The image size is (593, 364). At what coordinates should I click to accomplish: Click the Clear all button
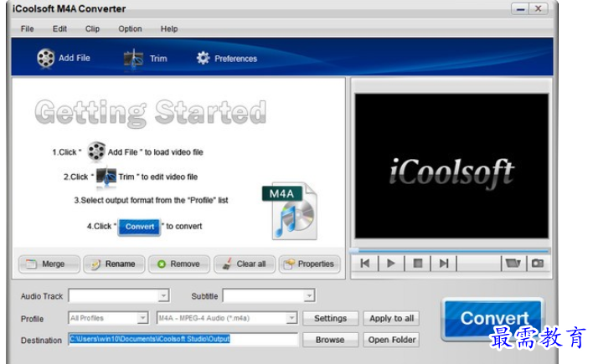pos(245,264)
